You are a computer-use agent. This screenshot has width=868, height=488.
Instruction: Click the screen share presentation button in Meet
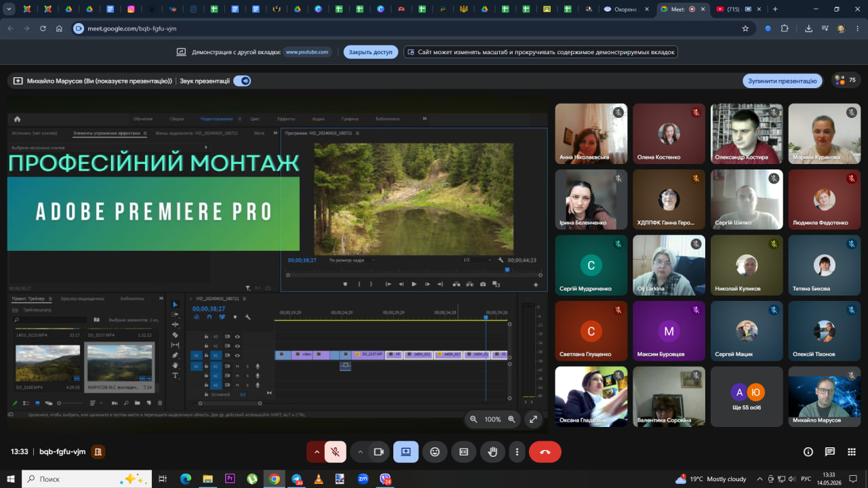[x=406, y=451]
